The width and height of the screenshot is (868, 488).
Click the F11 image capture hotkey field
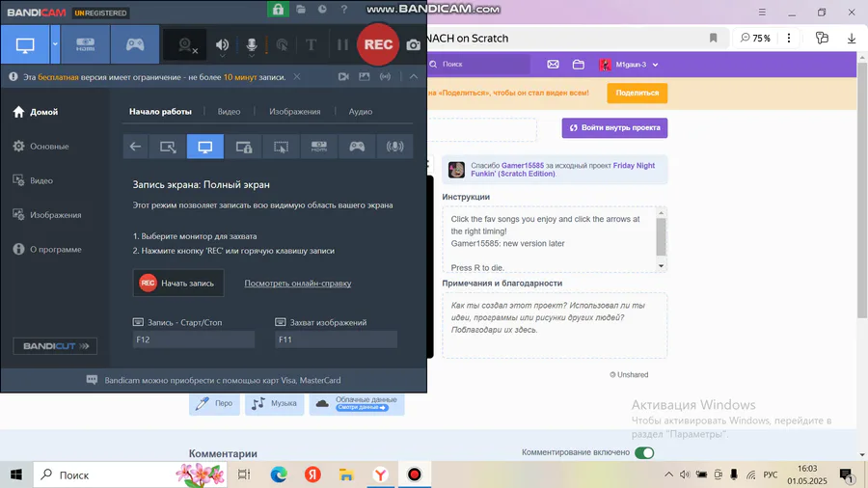coord(336,339)
